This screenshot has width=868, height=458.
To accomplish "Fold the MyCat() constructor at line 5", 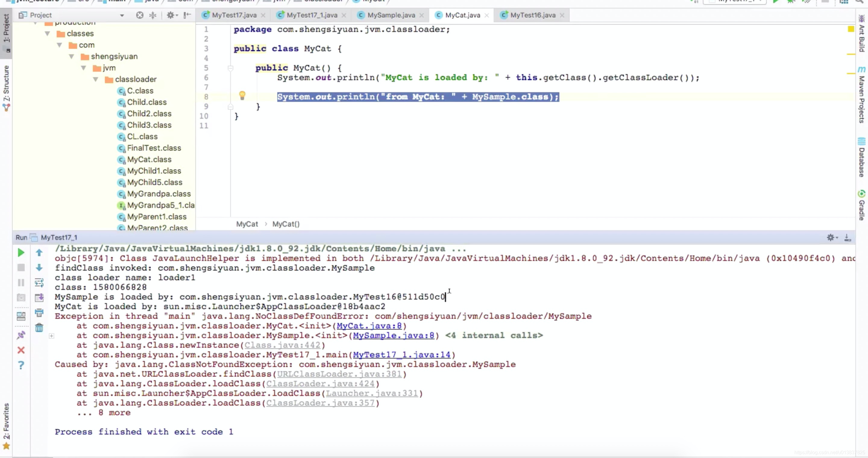I will click(231, 68).
